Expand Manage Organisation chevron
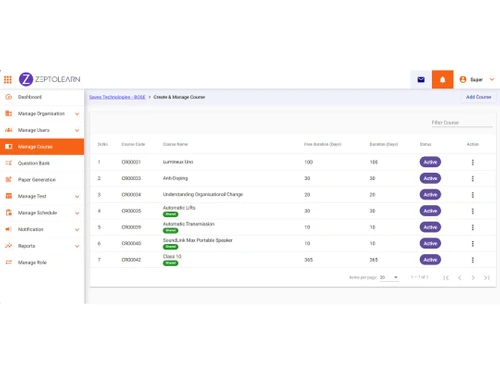Viewport: 500px width, 375px height. click(x=77, y=114)
